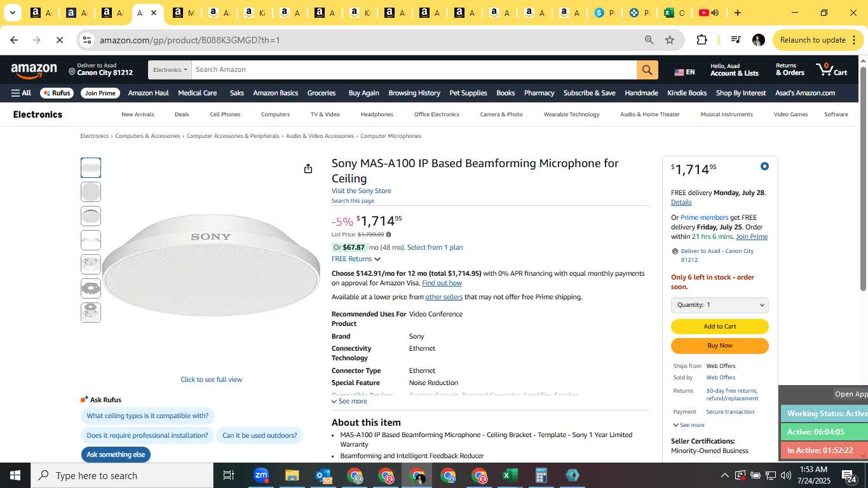Click the Find out how link
The height and width of the screenshot is (488, 868).
point(442,283)
